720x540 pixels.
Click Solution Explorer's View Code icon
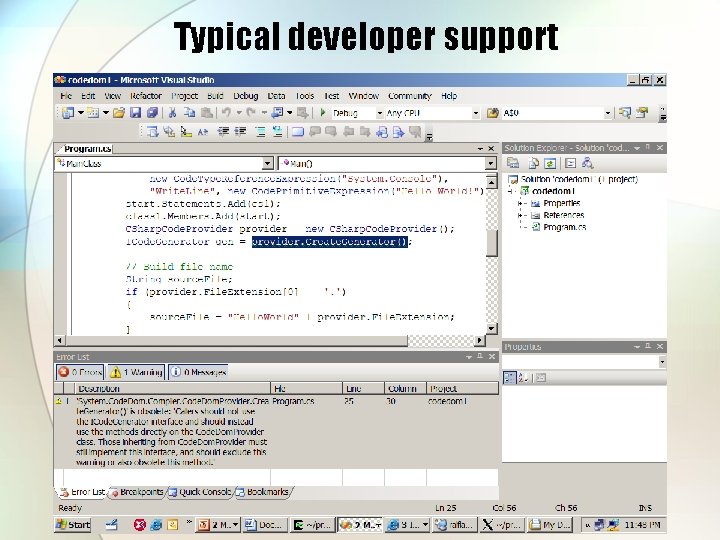[x=571, y=163]
